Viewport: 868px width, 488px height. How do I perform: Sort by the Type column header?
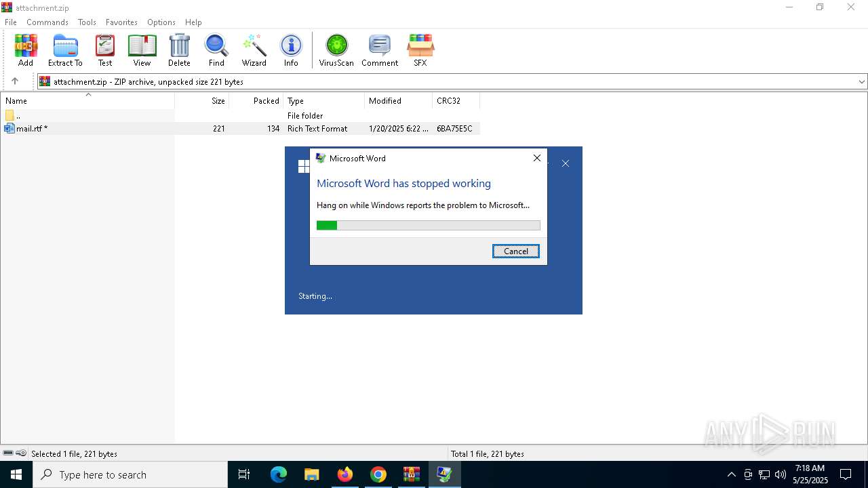coord(324,100)
